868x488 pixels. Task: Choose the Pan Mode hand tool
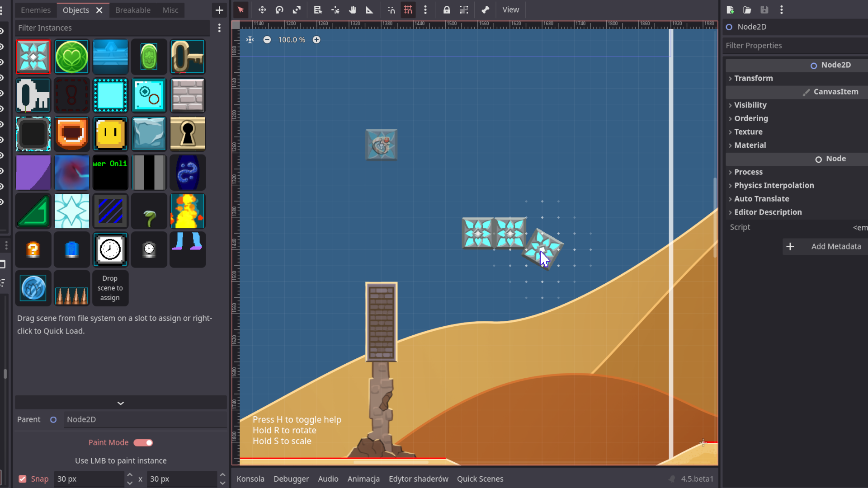click(x=352, y=9)
